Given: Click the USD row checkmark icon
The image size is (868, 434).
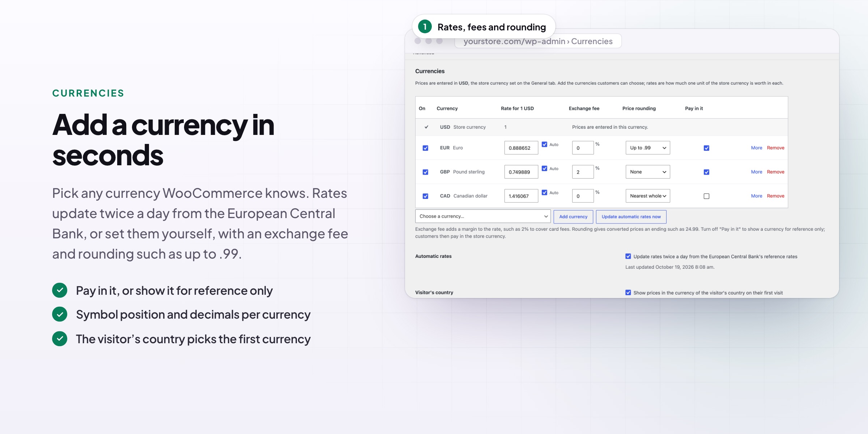Looking at the screenshot, I should (x=426, y=127).
